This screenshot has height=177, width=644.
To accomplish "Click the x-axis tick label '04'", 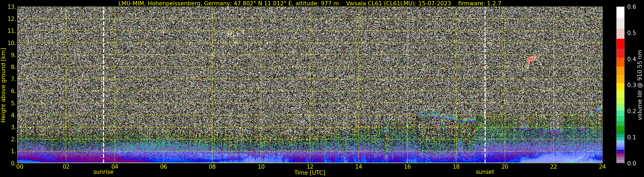I will point(115,167).
